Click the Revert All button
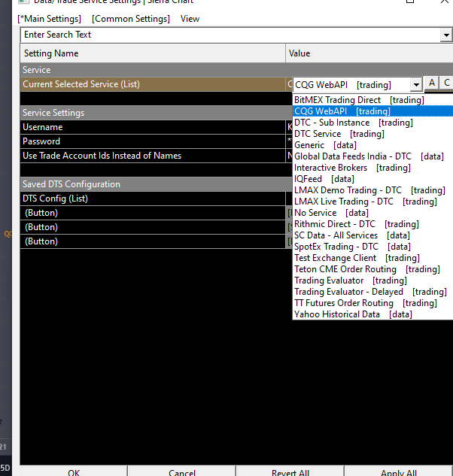453x476 pixels. tap(290, 471)
